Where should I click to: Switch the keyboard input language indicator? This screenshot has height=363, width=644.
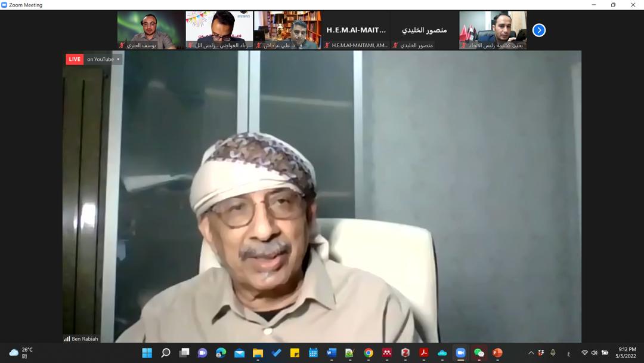coord(568,353)
